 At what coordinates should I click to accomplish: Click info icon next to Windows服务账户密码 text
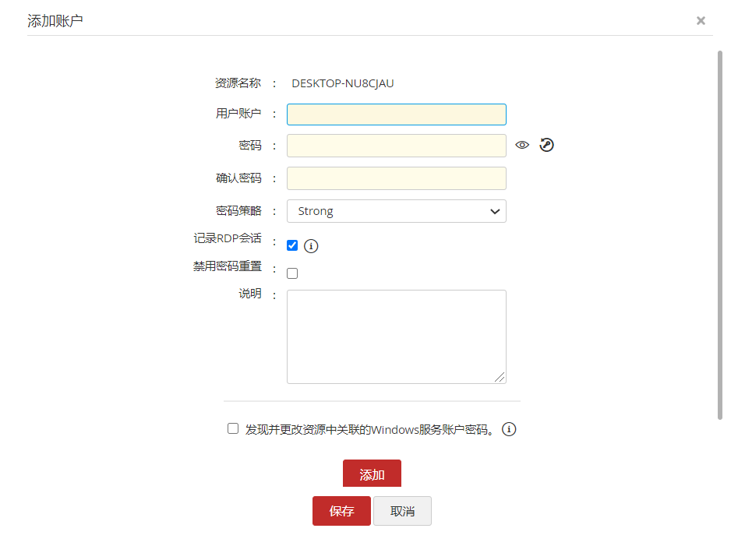pos(510,429)
